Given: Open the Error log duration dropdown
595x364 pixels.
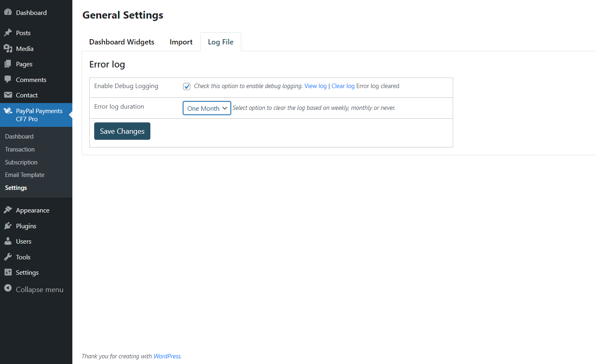Looking at the screenshot, I should 207,108.
